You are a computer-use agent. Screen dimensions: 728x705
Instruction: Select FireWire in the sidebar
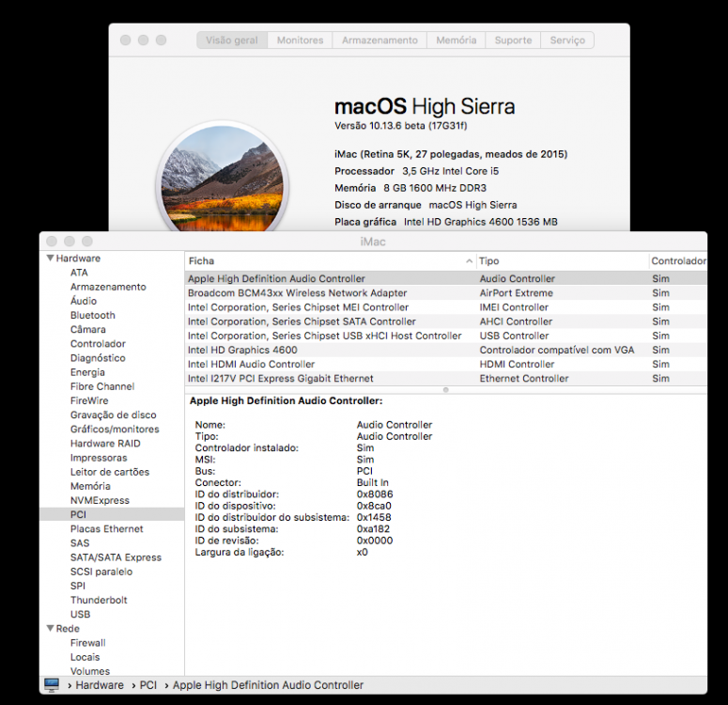[89, 400]
